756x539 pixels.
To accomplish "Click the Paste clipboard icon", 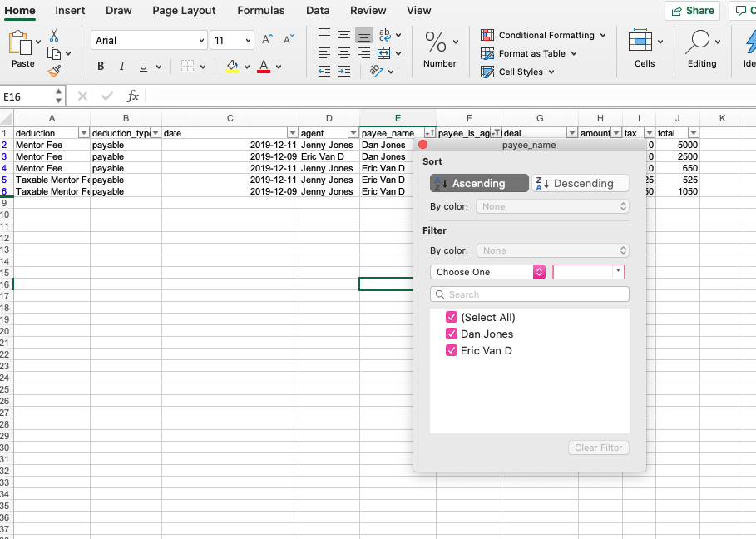I will coord(20,43).
